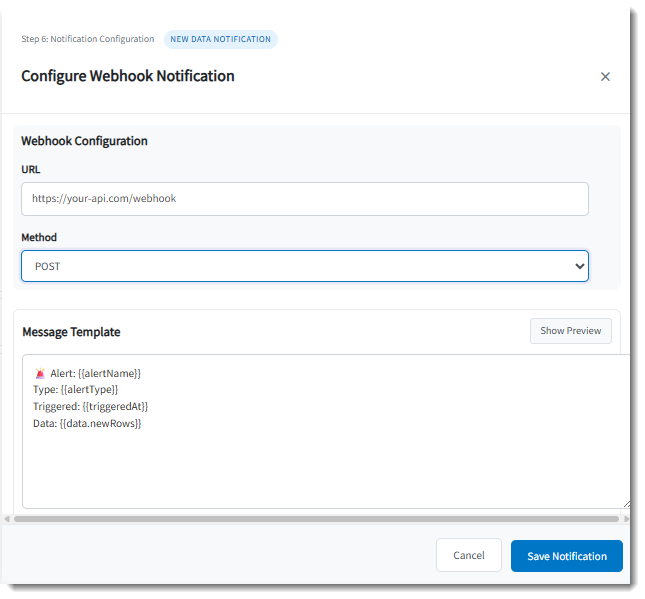Click the Message Template section heading
The height and width of the screenshot is (599, 645).
(71, 332)
